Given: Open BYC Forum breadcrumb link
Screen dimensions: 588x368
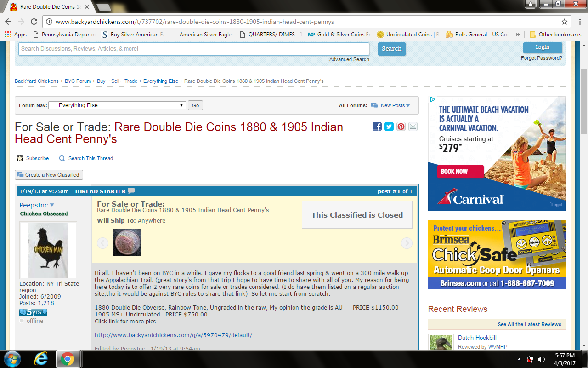Looking at the screenshot, I should [x=78, y=81].
